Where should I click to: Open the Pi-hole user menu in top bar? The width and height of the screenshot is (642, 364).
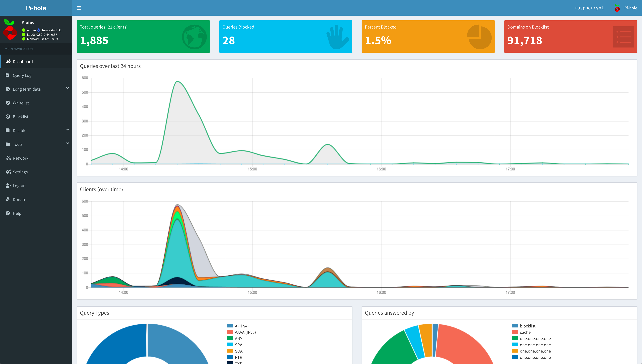[626, 8]
